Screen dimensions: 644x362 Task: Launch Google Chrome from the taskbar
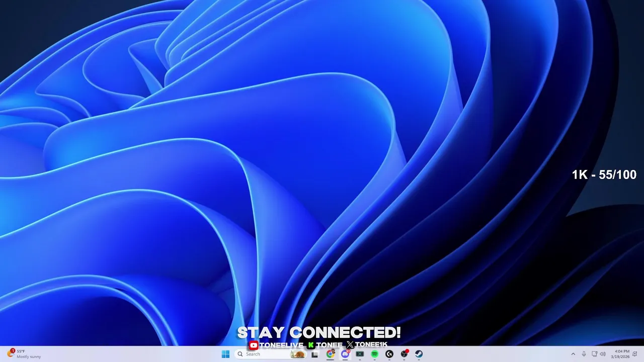click(x=330, y=354)
